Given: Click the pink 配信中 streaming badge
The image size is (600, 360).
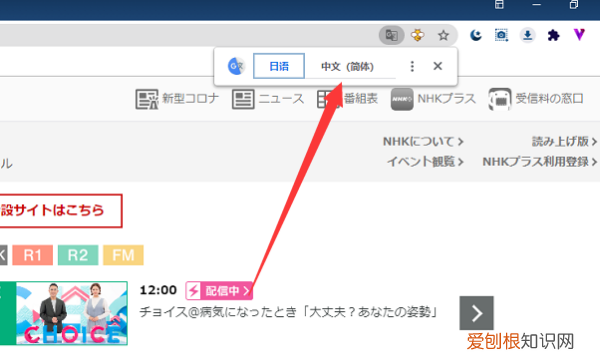Looking at the screenshot, I should [x=219, y=291].
